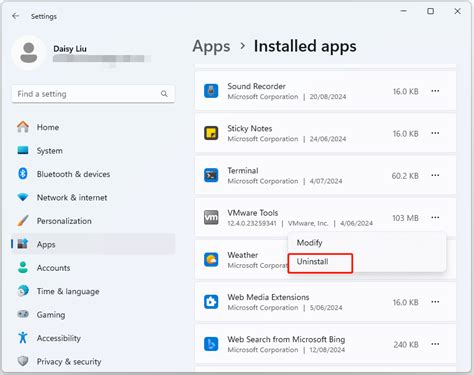474x375 pixels.
Task: Click the magnifier icon in search box
Action: 164,94
